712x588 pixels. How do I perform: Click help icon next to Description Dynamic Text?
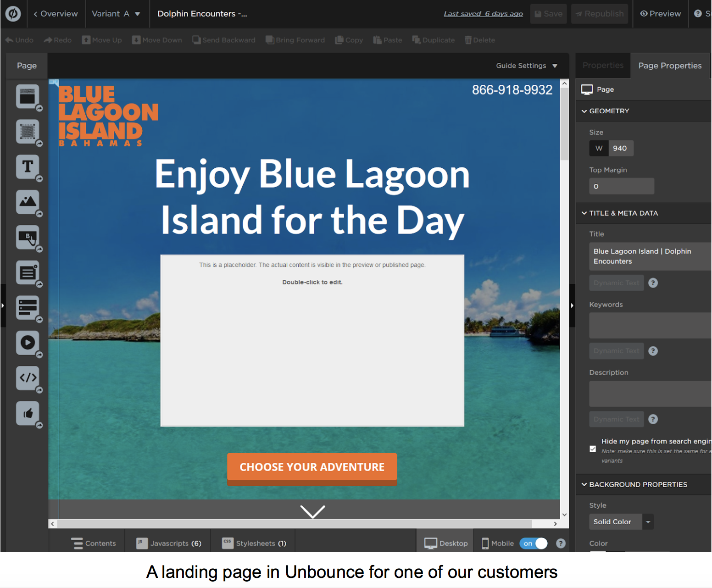(653, 419)
